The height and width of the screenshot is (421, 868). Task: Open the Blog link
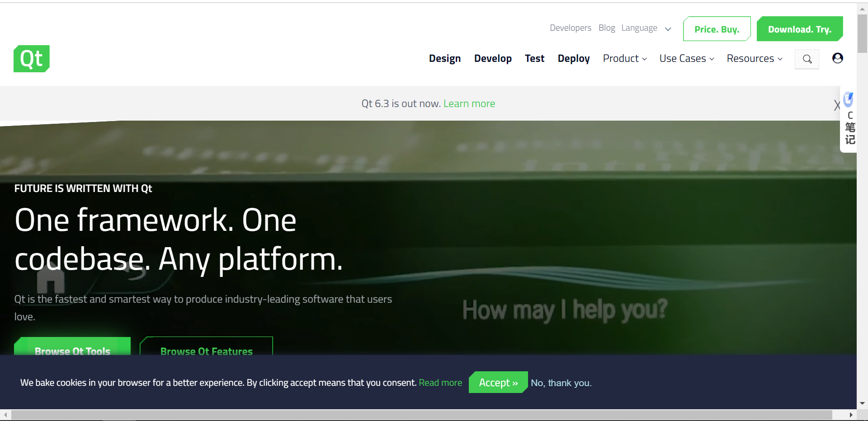[x=607, y=28]
